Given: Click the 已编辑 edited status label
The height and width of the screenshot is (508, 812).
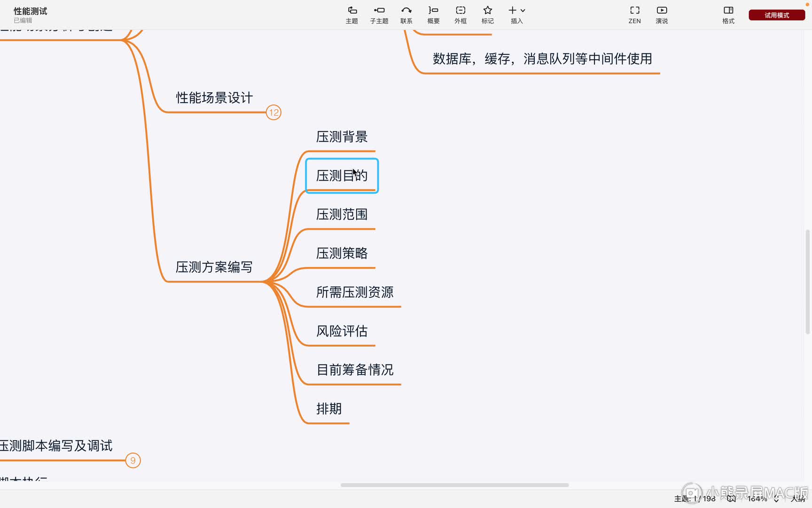Looking at the screenshot, I should (23, 21).
